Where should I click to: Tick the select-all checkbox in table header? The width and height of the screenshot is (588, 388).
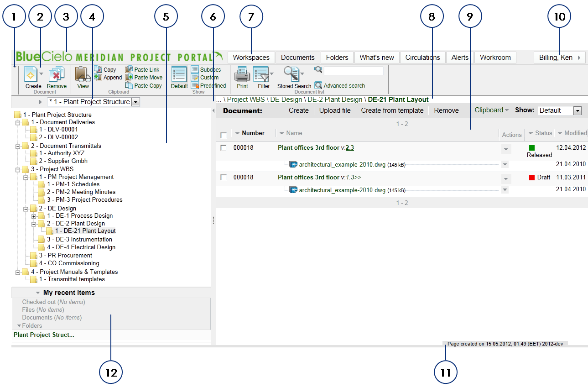(x=224, y=135)
